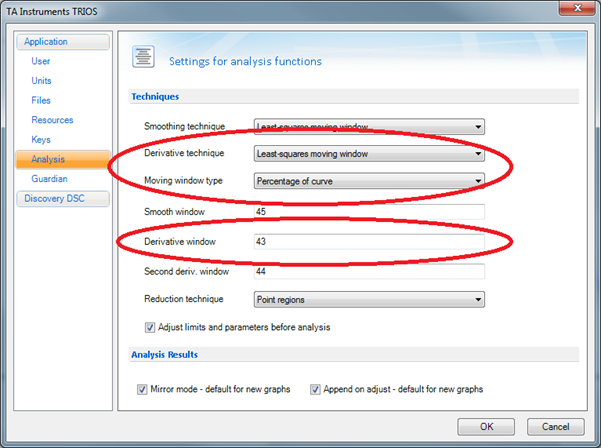Expand the Moving window type combo box
This screenshot has height=448, width=601.
[x=369, y=181]
